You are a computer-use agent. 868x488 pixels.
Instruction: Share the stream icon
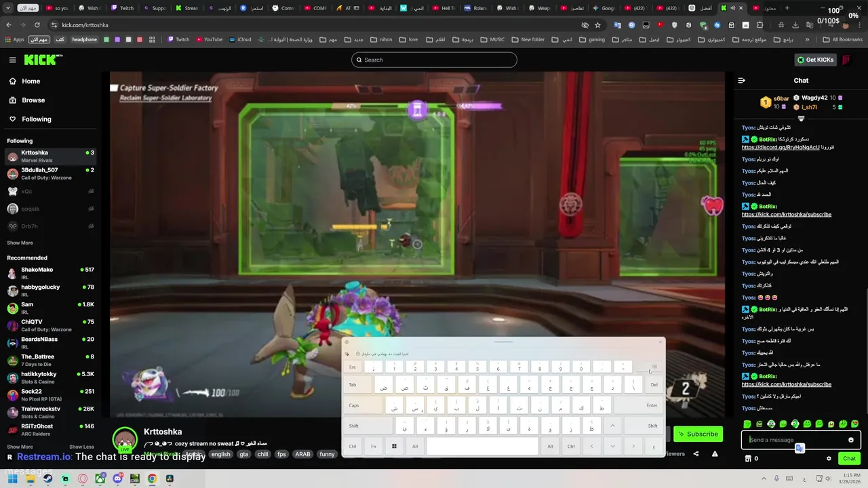click(696, 454)
